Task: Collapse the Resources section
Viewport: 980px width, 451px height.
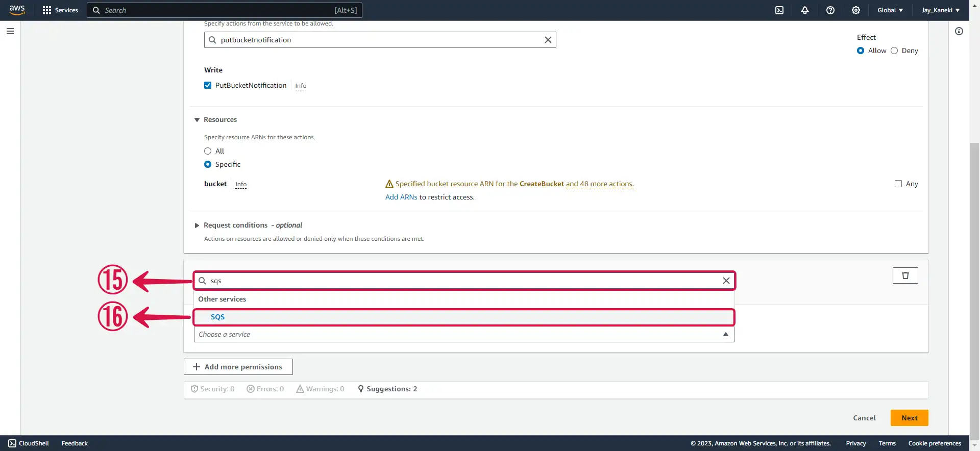Action: pos(197,120)
